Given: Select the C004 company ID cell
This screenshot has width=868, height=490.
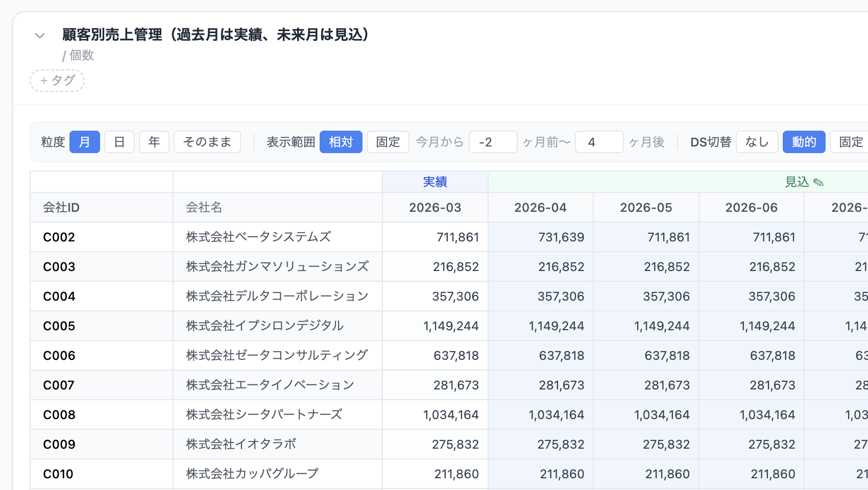Looking at the screenshot, I should (x=102, y=296).
